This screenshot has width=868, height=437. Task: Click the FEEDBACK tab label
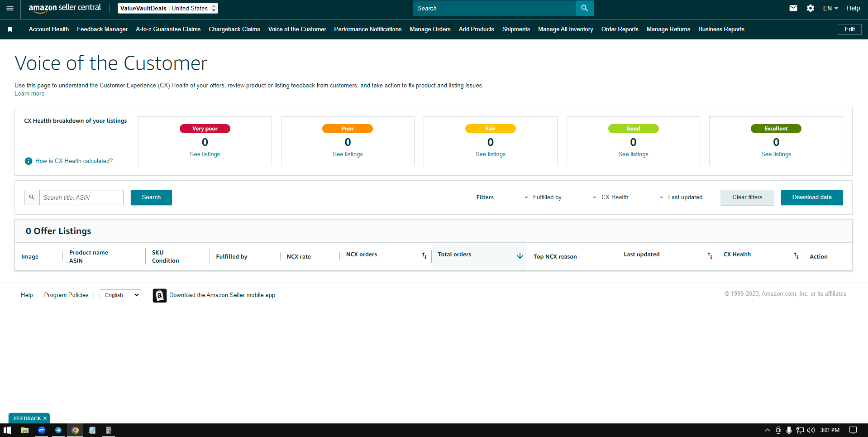pyautogui.click(x=27, y=418)
